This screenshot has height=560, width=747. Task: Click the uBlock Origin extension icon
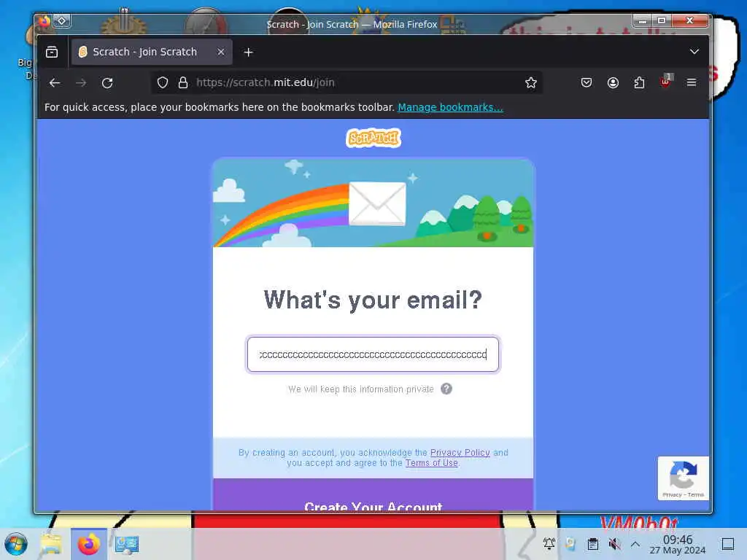[x=665, y=82]
